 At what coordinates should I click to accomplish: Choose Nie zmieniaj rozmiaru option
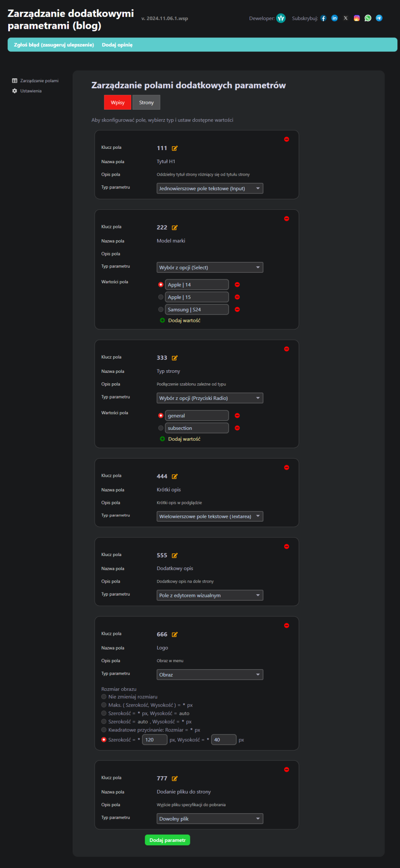(x=104, y=697)
